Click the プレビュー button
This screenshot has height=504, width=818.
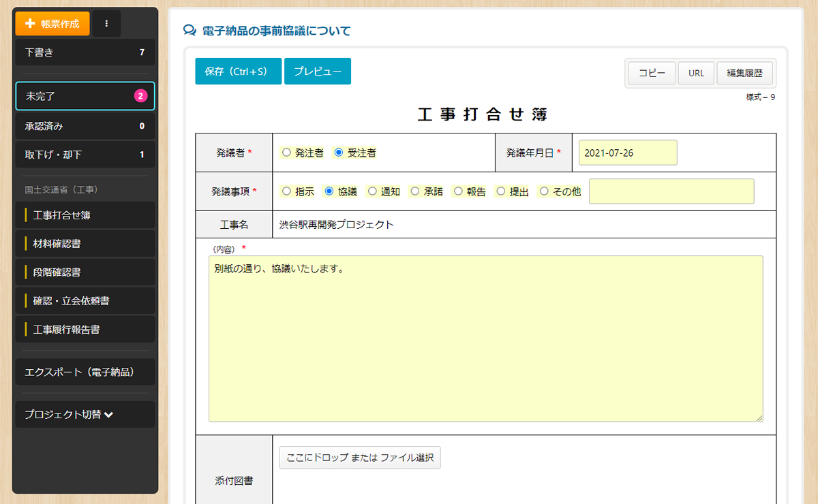click(317, 72)
